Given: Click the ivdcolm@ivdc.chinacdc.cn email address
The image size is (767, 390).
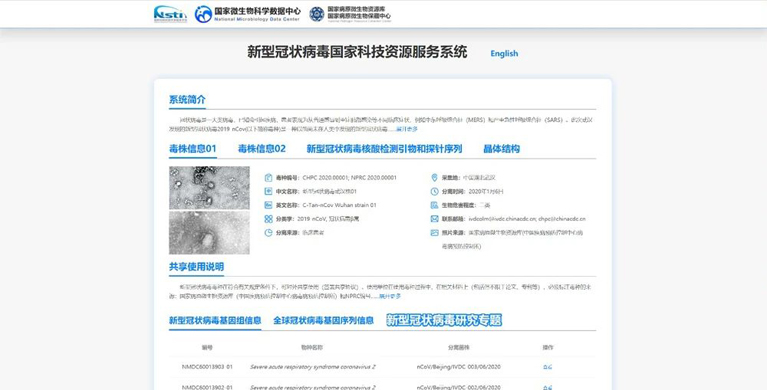Looking at the screenshot, I should pos(502,219).
